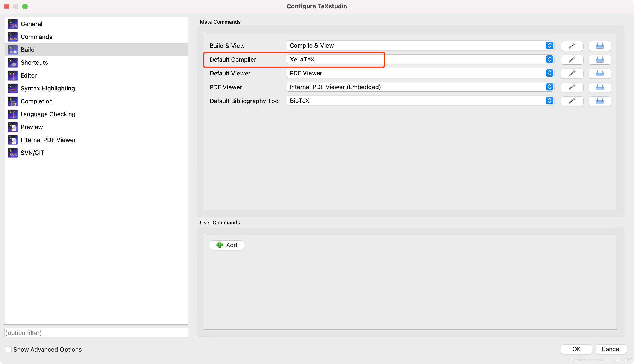The width and height of the screenshot is (634, 364).
Task: Click the wrench icon for PDF Viewer
Action: (x=572, y=87)
